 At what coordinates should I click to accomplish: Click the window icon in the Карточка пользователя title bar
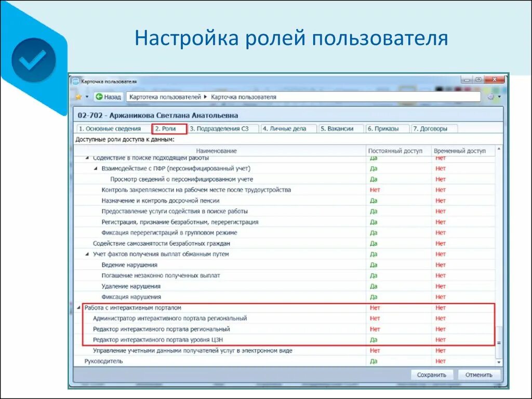tap(76, 82)
